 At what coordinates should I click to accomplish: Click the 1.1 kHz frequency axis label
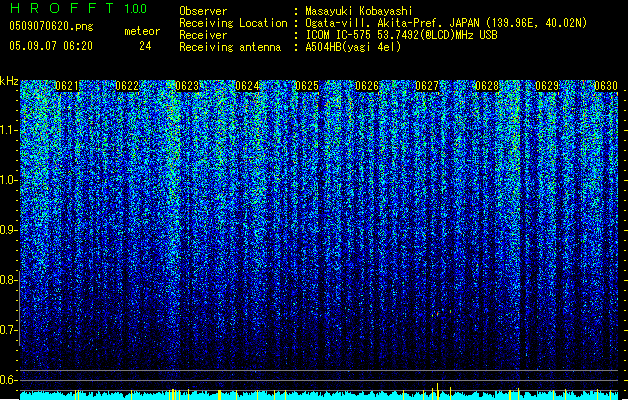pos(8,130)
